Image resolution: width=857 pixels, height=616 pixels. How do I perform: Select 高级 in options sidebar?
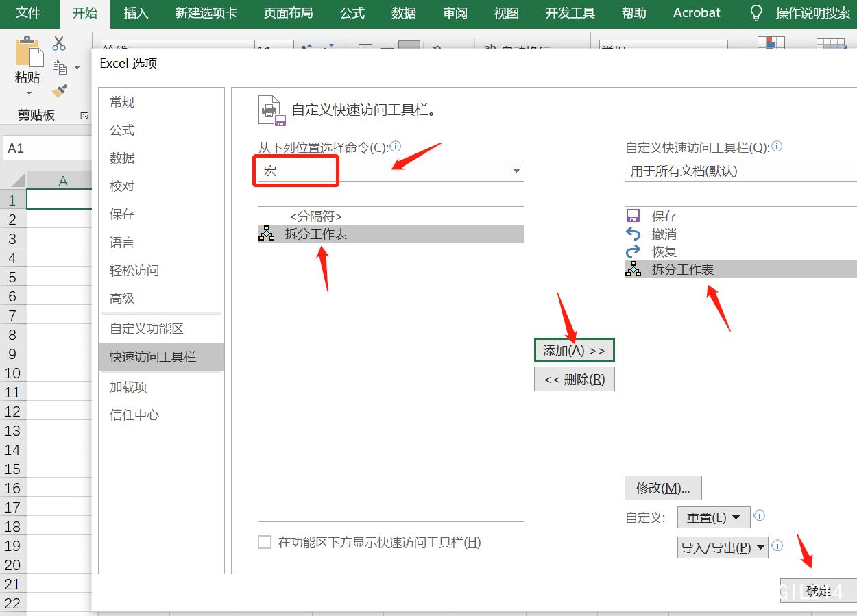[161, 299]
